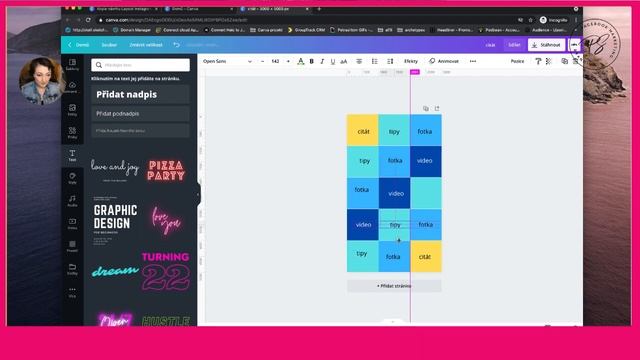
Task: Open the Změnit velikost resize menu
Action: click(x=146, y=45)
